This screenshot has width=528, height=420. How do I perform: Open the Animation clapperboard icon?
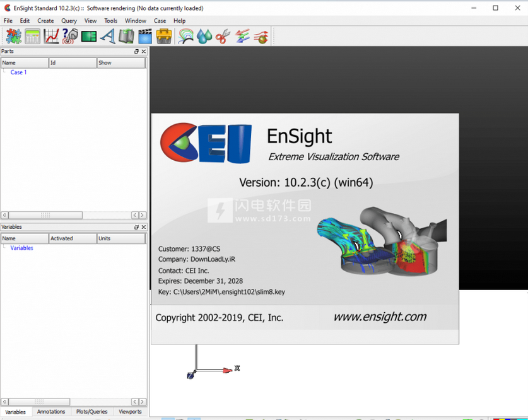coord(145,37)
